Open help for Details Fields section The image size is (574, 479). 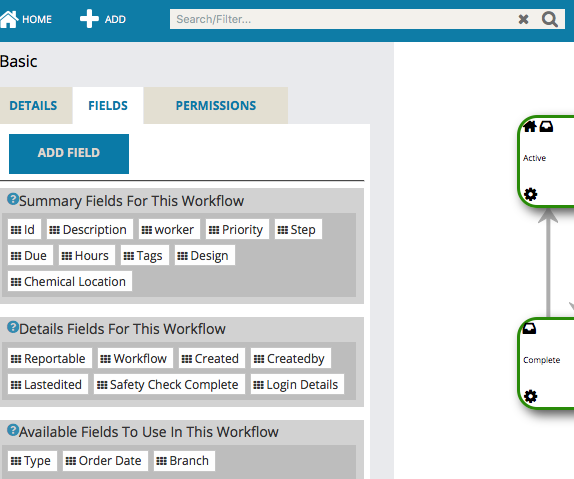point(13,327)
